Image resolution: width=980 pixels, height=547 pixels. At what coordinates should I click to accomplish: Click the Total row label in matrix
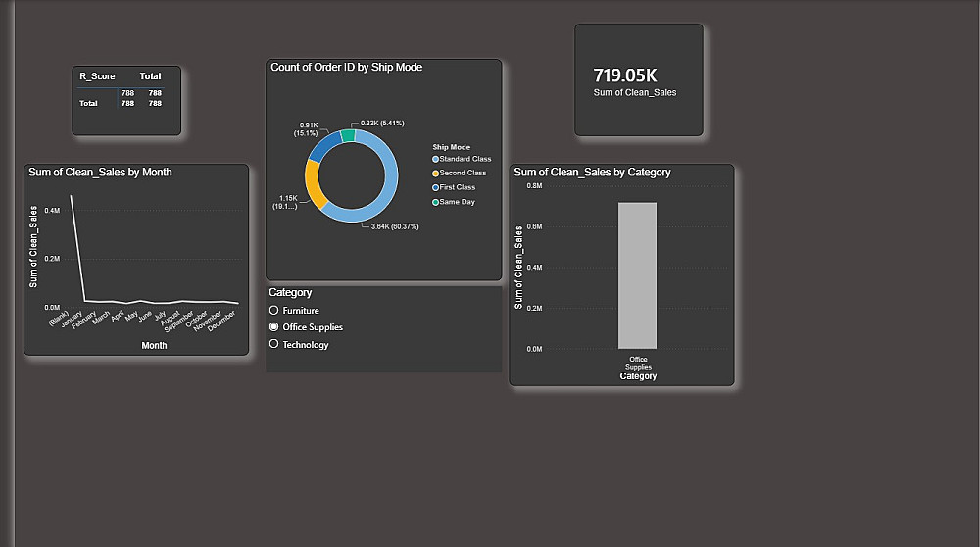point(88,103)
